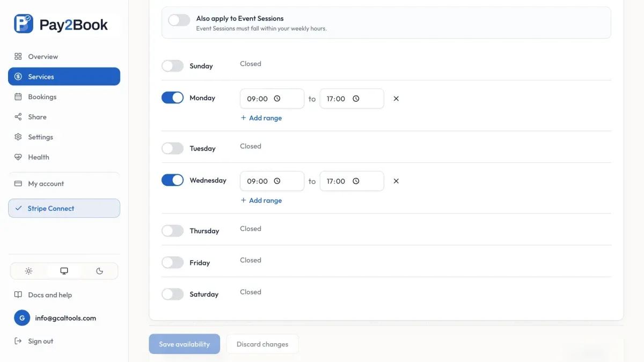Screen dimensions: 644x362
Task: Open Docs and help link
Action: [50, 295]
